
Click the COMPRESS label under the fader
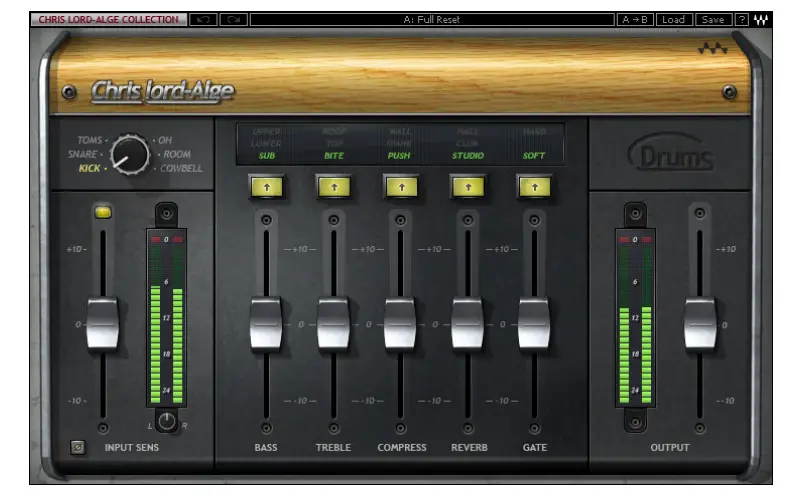pyautogui.click(x=402, y=447)
